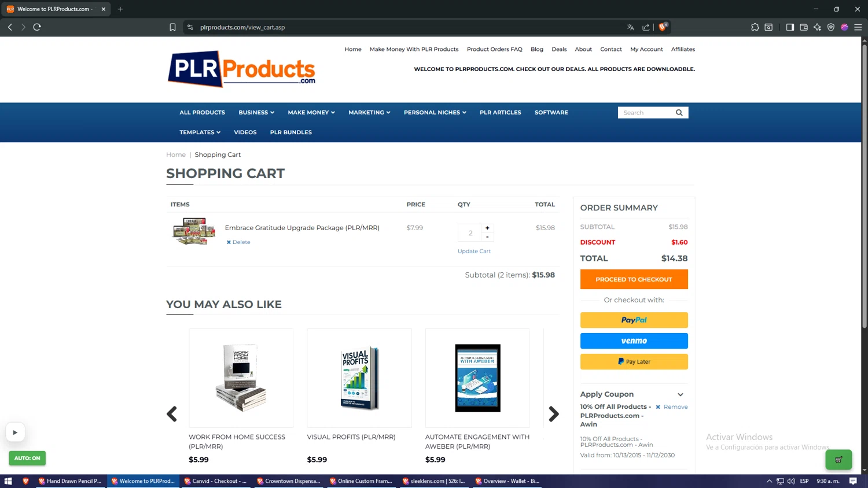This screenshot has width=868, height=488.
Task: Click the site Search input field
Action: tap(645, 113)
